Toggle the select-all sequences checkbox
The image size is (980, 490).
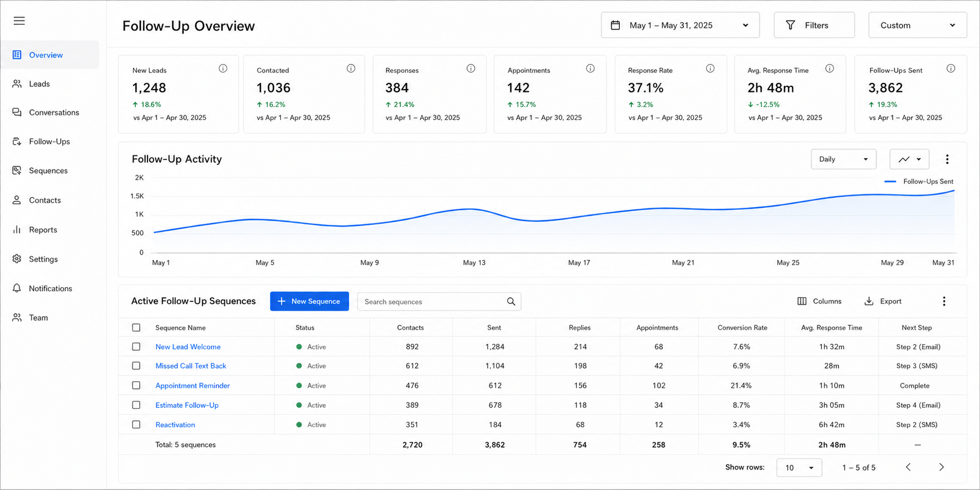coord(136,328)
